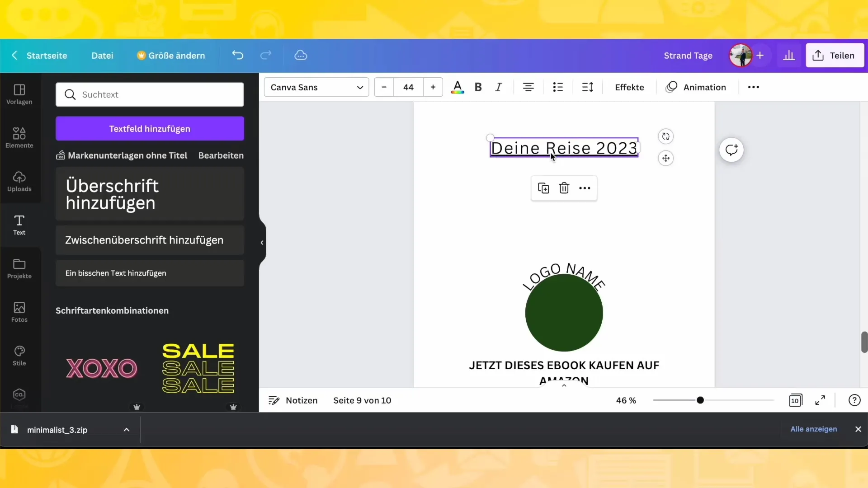Click Textfeld hinzufügen button
The height and width of the screenshot is (488, 868).
point(150,129)
